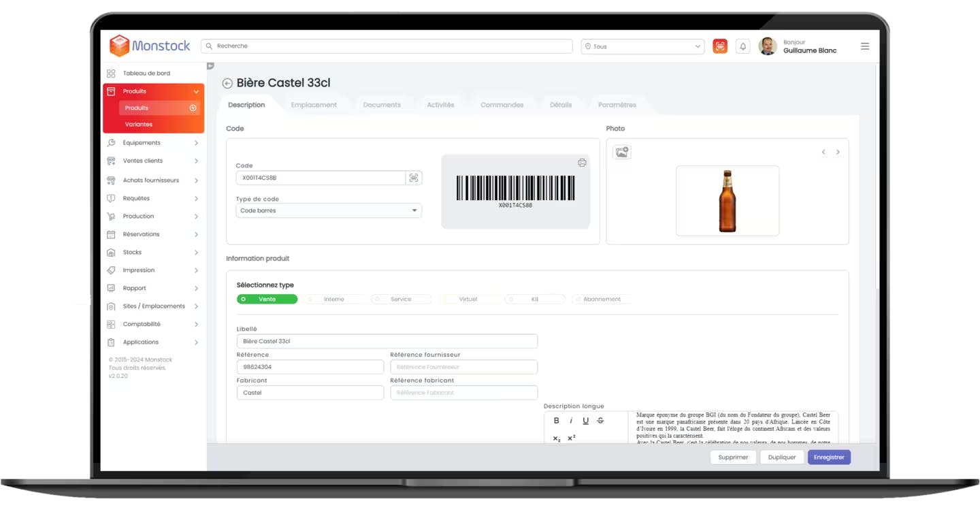This screenshot has height=516, width=980.
Task: Click the search magnifier icon
Action: (209, 46)
